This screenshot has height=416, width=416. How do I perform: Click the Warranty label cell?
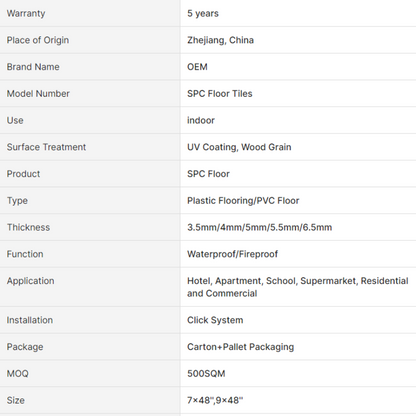[x=90, y=13]
